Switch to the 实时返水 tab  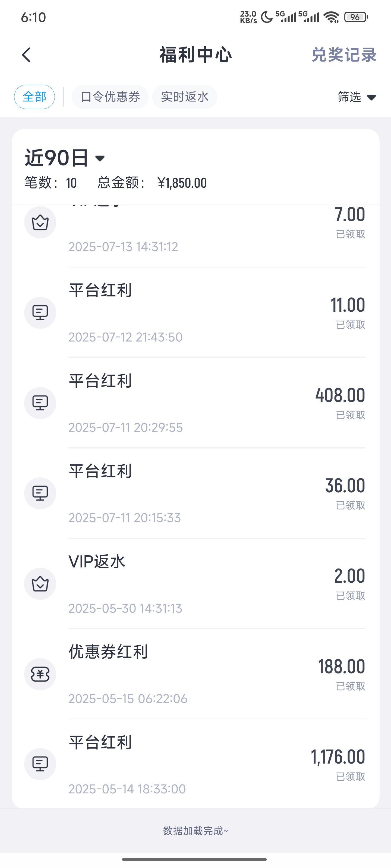pyautogui.click(x=185, y=97)
